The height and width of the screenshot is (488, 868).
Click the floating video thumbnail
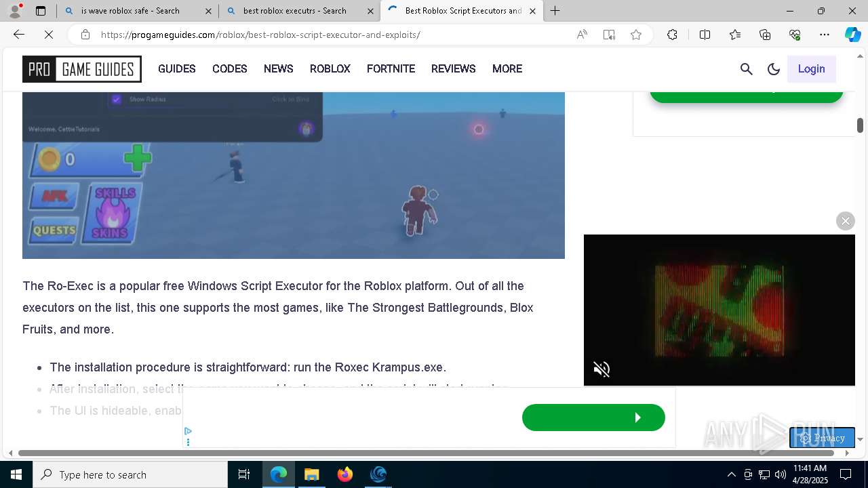tap(719, 310)
